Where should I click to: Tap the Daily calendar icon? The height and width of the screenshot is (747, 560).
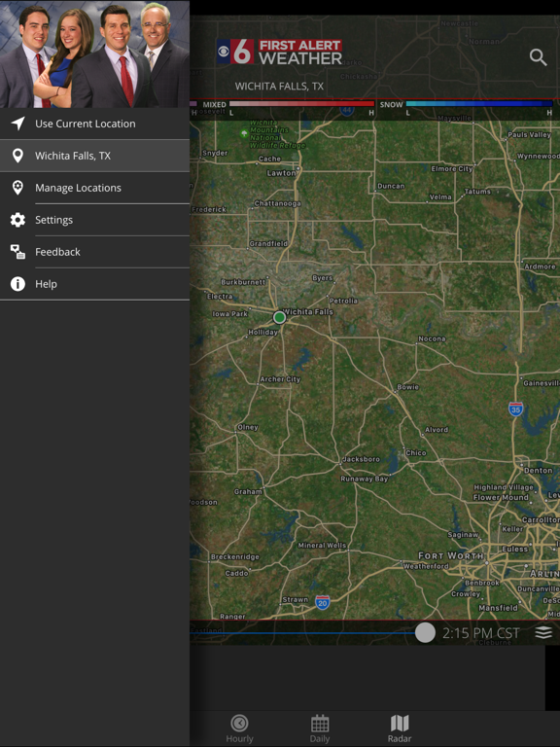coord(320,723)
